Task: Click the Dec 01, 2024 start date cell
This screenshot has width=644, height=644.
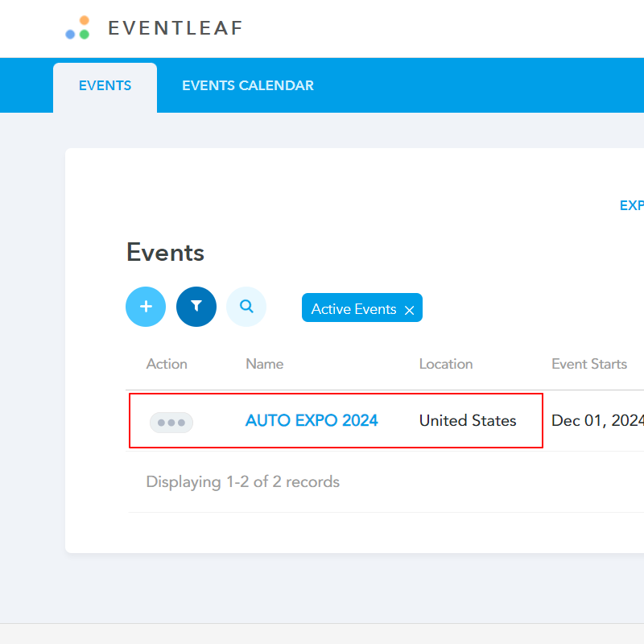Action: point(597,420)
